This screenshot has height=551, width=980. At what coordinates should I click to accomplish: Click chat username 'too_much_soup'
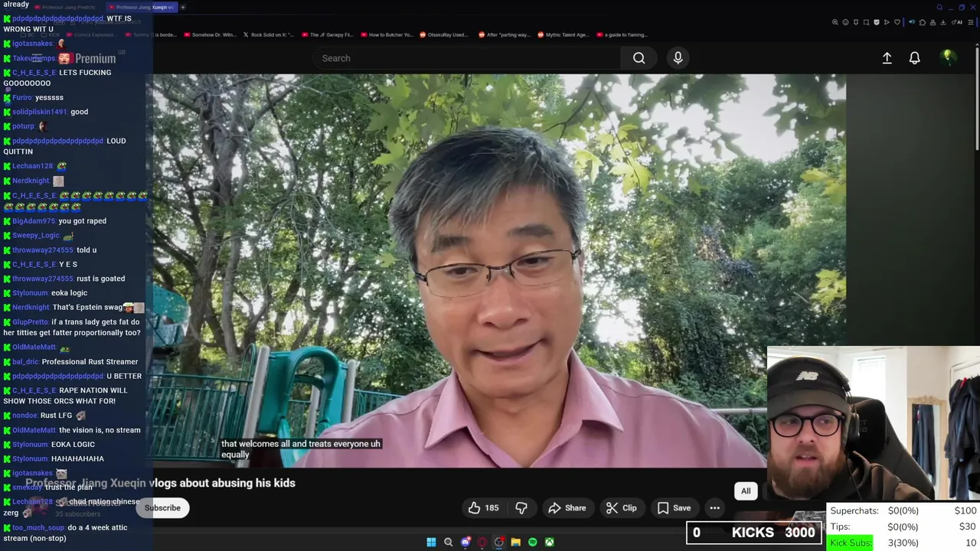pos(38,527)
